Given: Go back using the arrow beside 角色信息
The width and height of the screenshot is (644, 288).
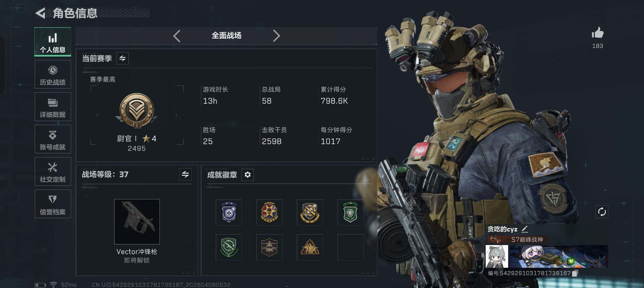Looking at the screenshot, I should pos(41,13).
